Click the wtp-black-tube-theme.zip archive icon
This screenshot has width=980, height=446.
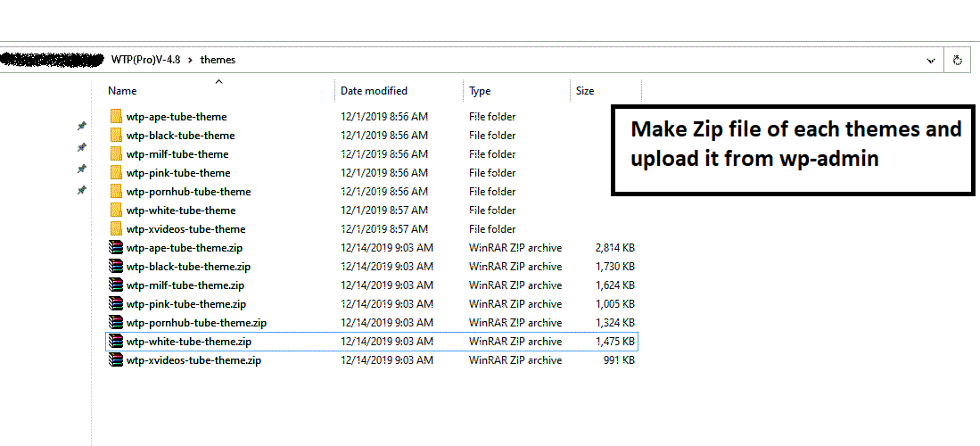pos(116,267)
